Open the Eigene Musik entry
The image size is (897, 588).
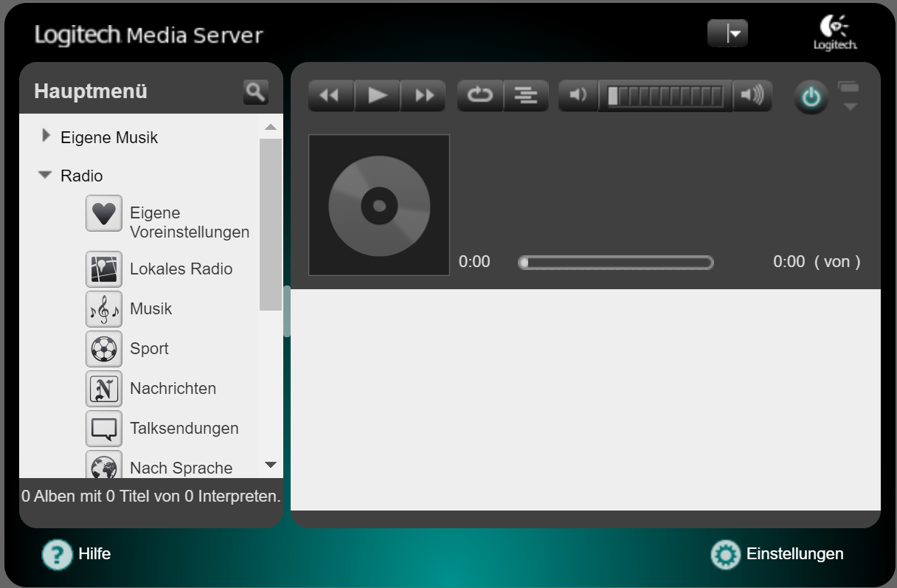(109, 137)
